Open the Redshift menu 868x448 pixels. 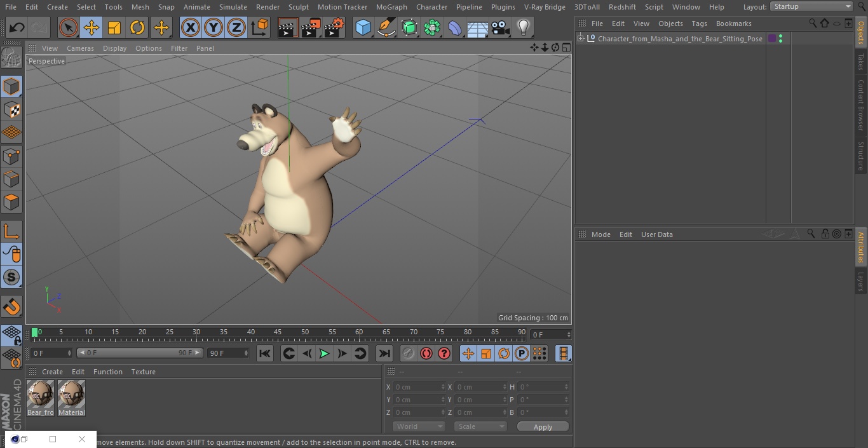tap(622, 7)
